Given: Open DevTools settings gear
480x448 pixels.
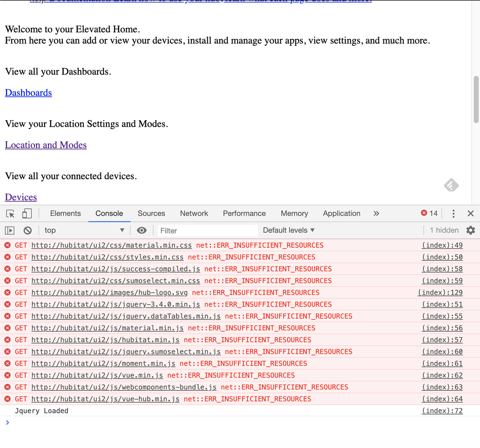Looking at the screenshot, I should 471,230.
